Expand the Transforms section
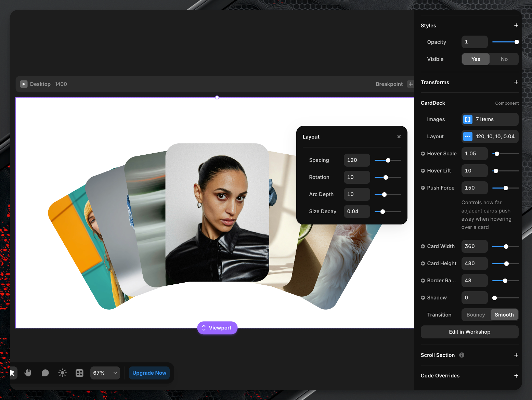Screen dimensions: 532x400 pyautogui.click(x=516, y=82)
